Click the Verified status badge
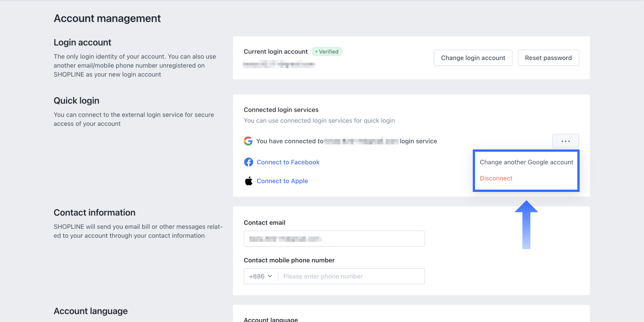Image resolution: width=644 pixels, height=322 pixels. (x=327, y=52)
